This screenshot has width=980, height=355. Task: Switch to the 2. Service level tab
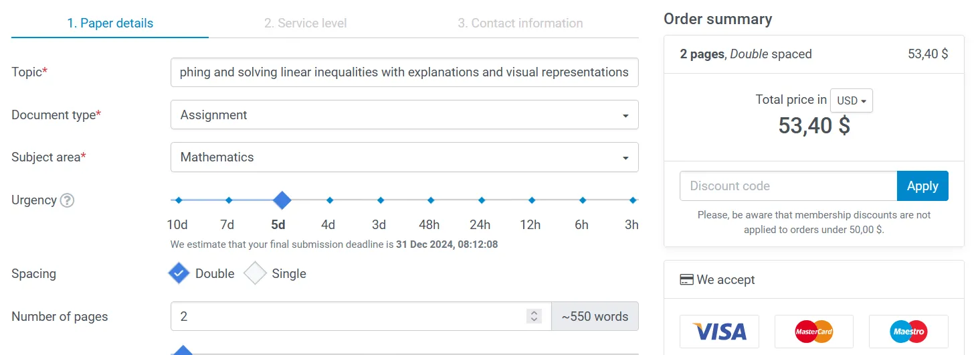point(305,23)
